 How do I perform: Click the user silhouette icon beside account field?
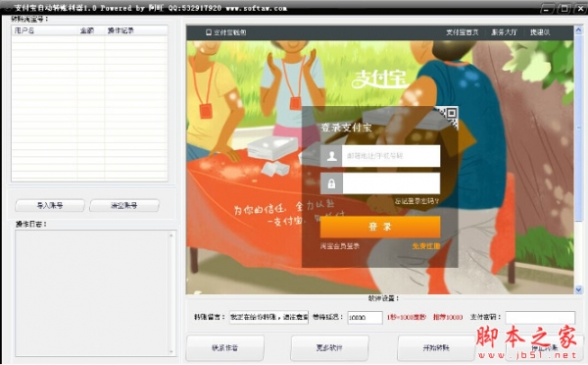click(x=331, y=156)
